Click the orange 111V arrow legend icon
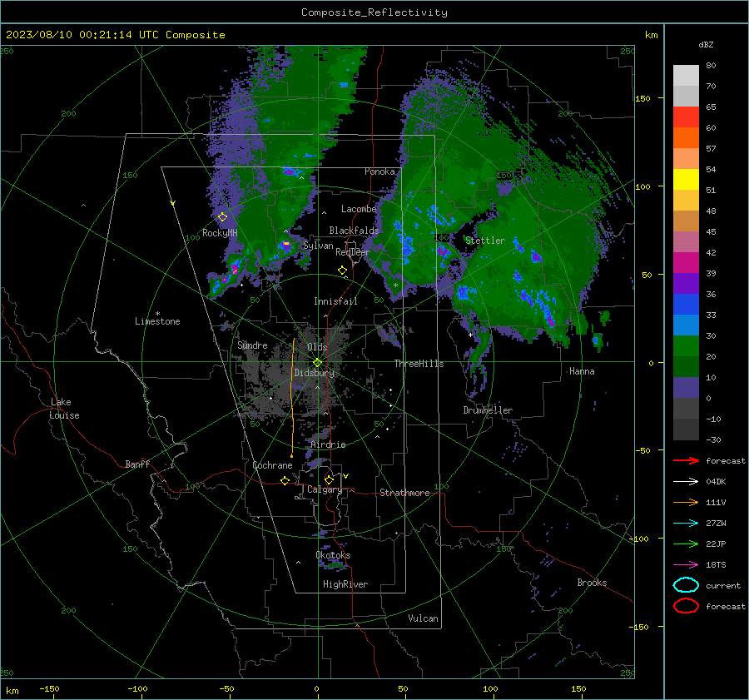 (x=686, y=502)
